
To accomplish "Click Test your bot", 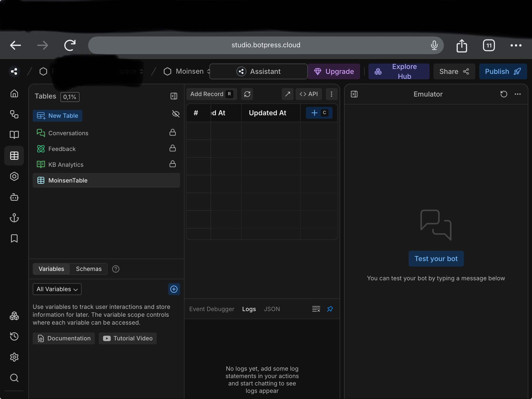I will 436,259.
